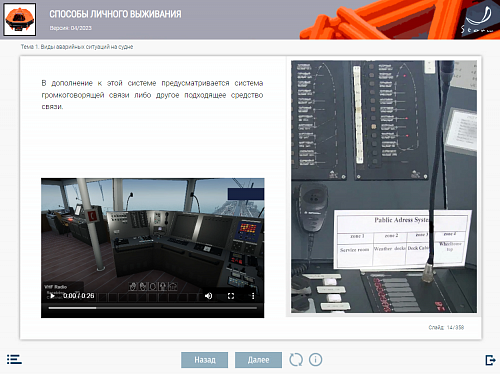This screenshot has width=500, height=374.
Task: Seek along the video progress bar
Action: pyautogui.click(x=153, y=308)
